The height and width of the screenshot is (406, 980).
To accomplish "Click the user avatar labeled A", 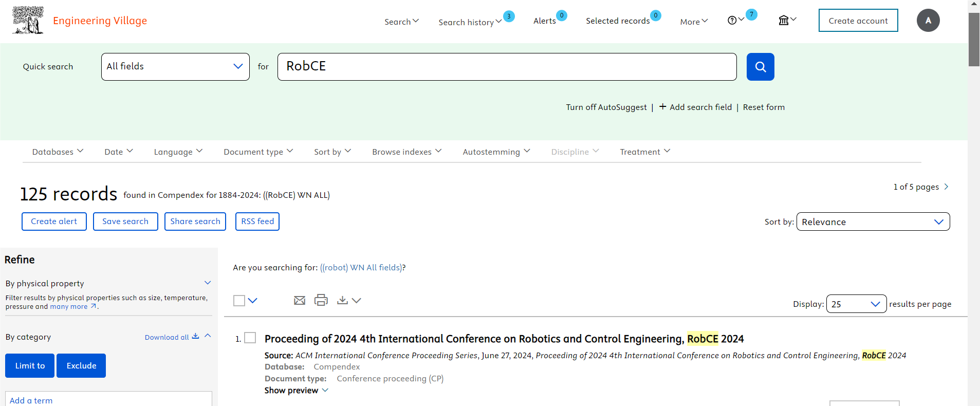I will [928, 21].
